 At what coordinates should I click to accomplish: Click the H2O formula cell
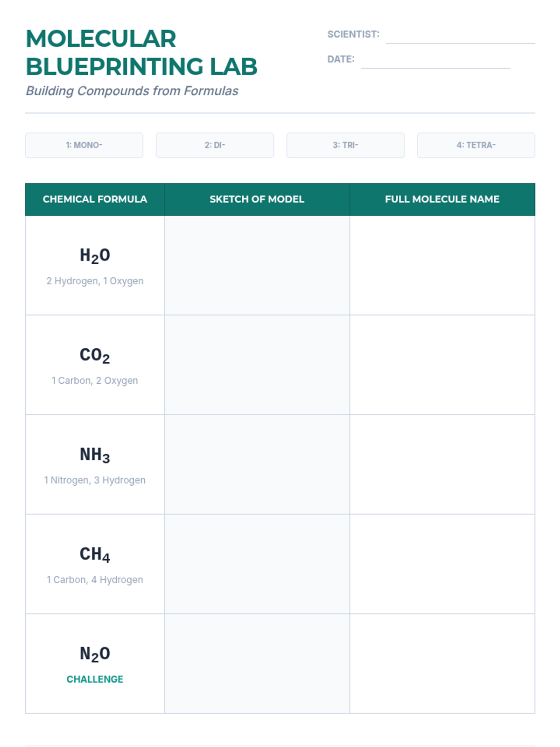coord(95,265)
